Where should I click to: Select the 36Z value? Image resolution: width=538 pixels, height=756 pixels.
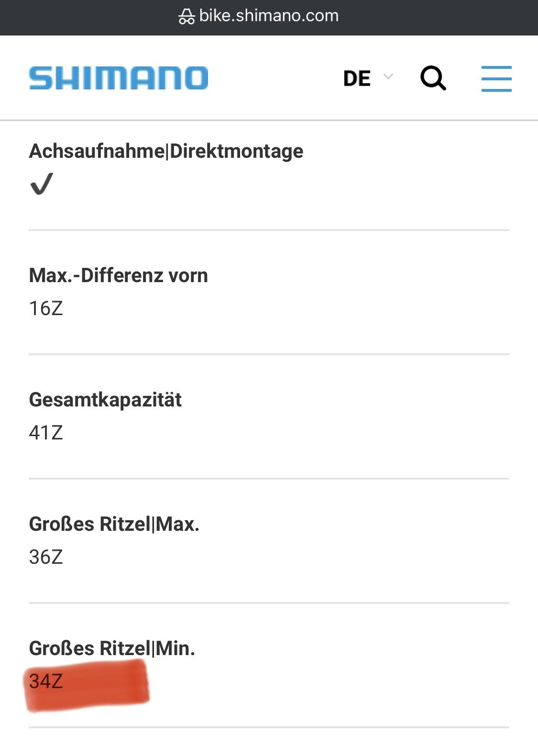(46, 557)
